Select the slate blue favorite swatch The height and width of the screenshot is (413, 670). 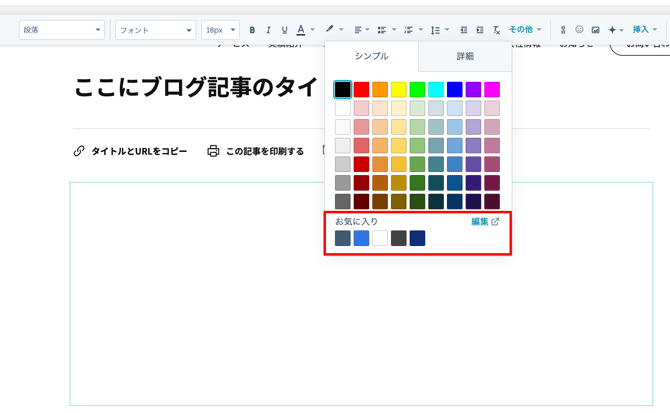[343, 238]
